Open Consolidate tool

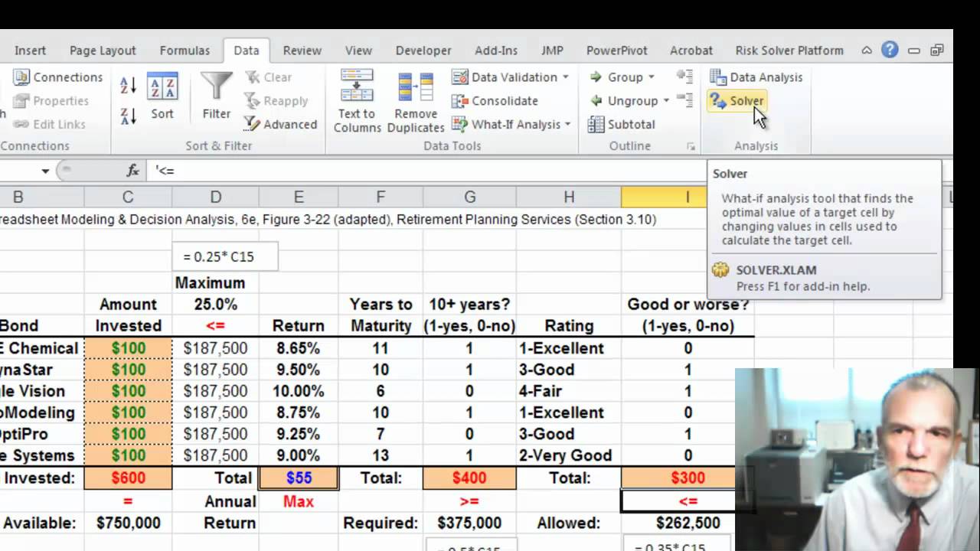click(495, 100)
